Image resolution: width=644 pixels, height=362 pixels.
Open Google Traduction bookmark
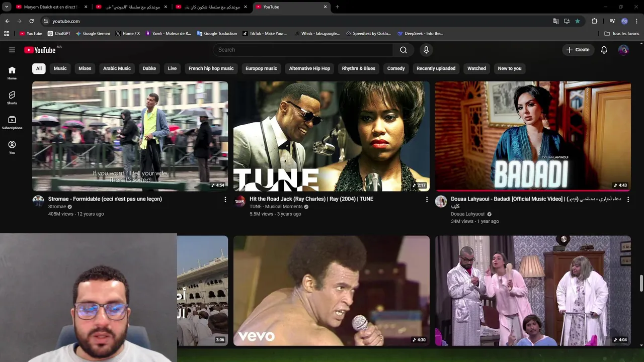[x=217, y=34]
